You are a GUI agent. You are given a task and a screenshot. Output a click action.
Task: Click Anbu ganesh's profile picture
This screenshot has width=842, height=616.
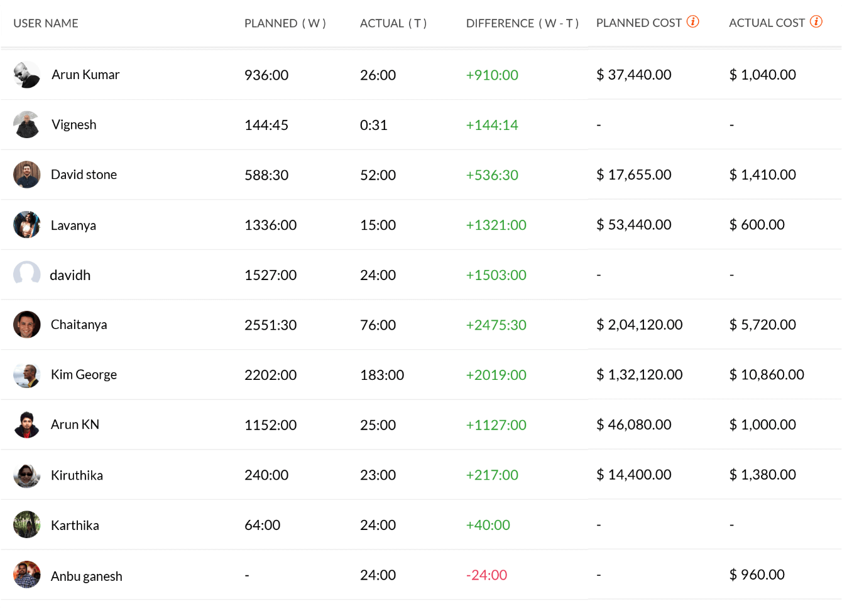click(x=26, y=575)
